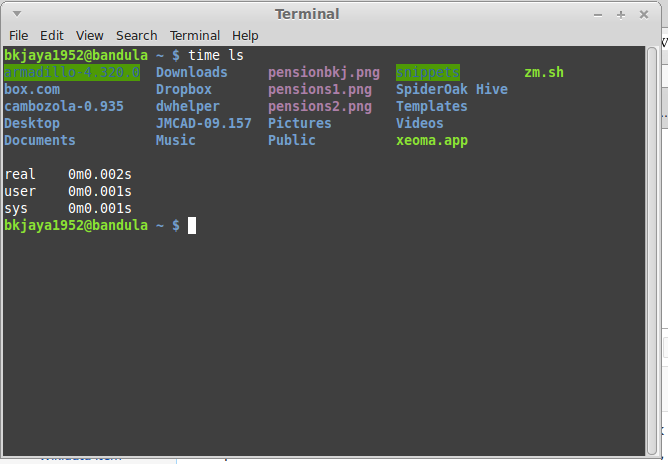Open the Edit menu
This screenshot has width=668, height=464.
(x=52, y=36)
